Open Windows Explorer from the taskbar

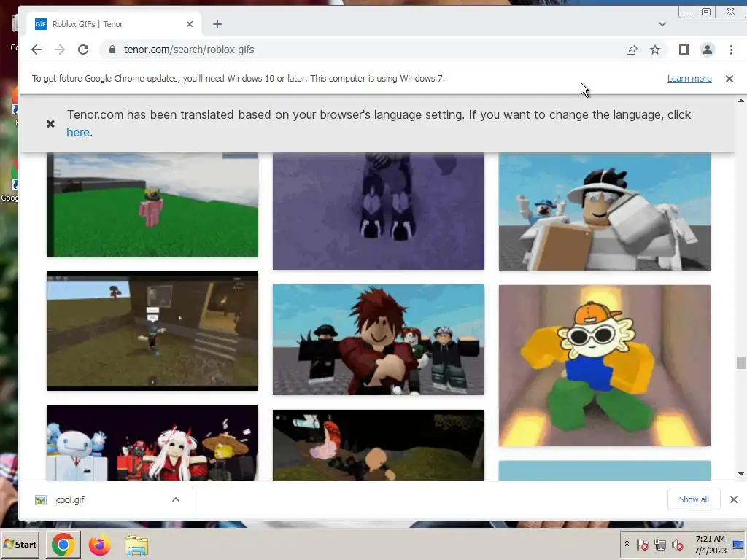pos(136,545)
